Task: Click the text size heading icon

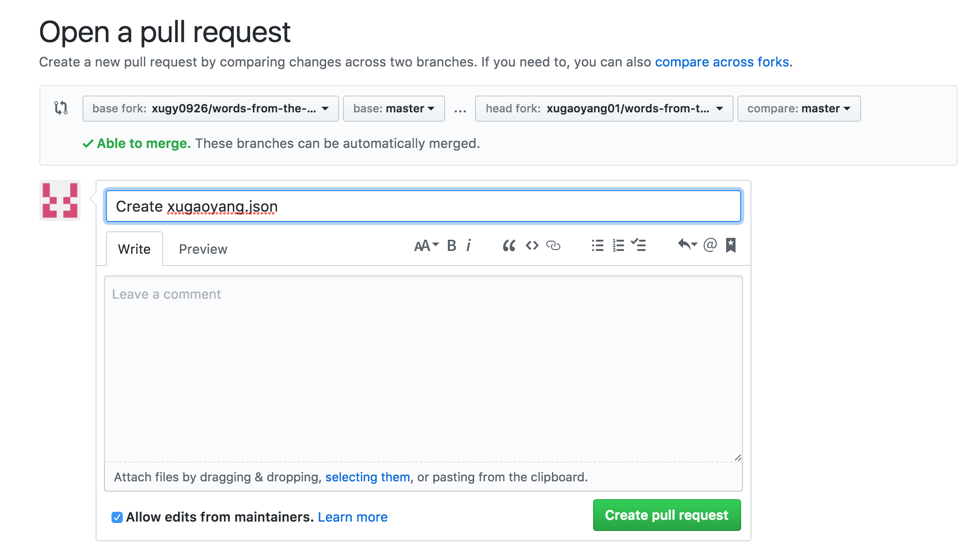Action: coord(426,246)
